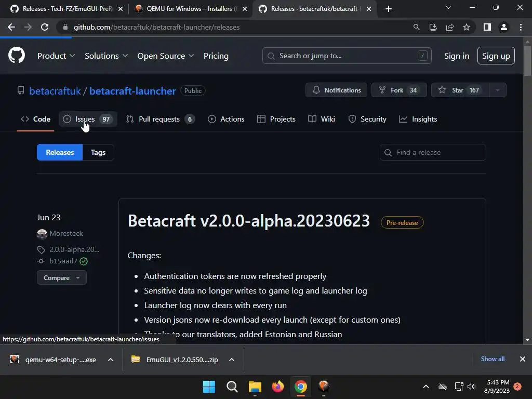Open betacraftuk owner link
Image resolution: width=532 pixels, height=399 pixels.
click(55, 91)
